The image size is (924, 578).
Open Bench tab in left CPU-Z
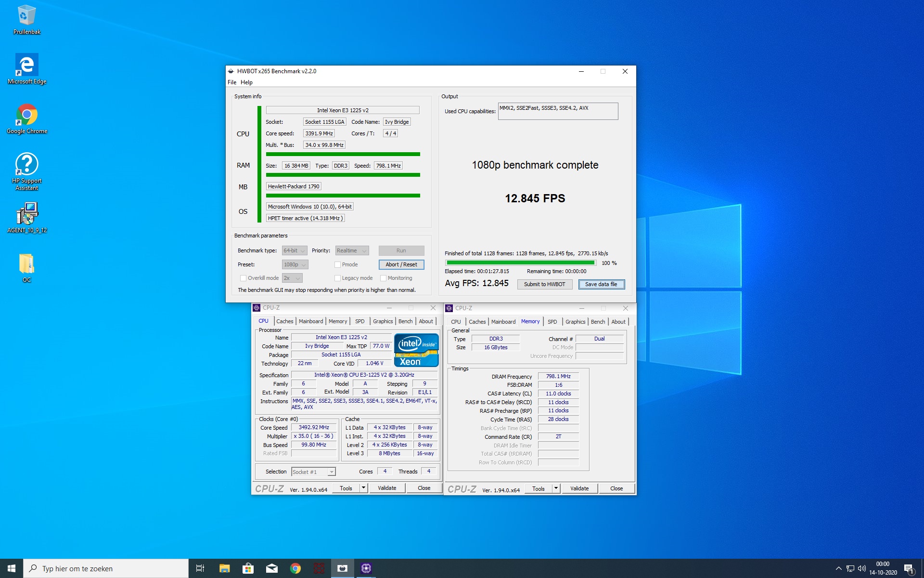(x=406, y=321)
